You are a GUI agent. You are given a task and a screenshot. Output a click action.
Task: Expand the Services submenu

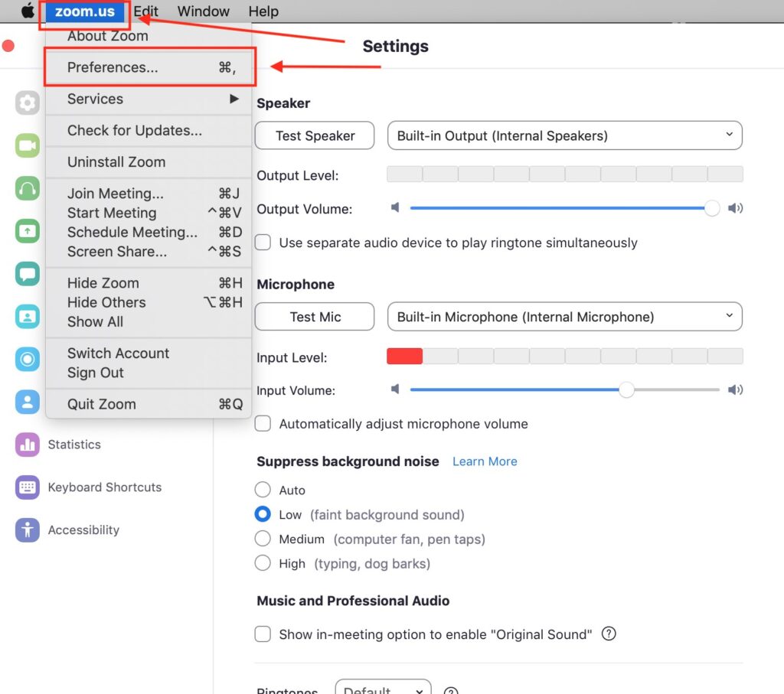coord(149,99)
